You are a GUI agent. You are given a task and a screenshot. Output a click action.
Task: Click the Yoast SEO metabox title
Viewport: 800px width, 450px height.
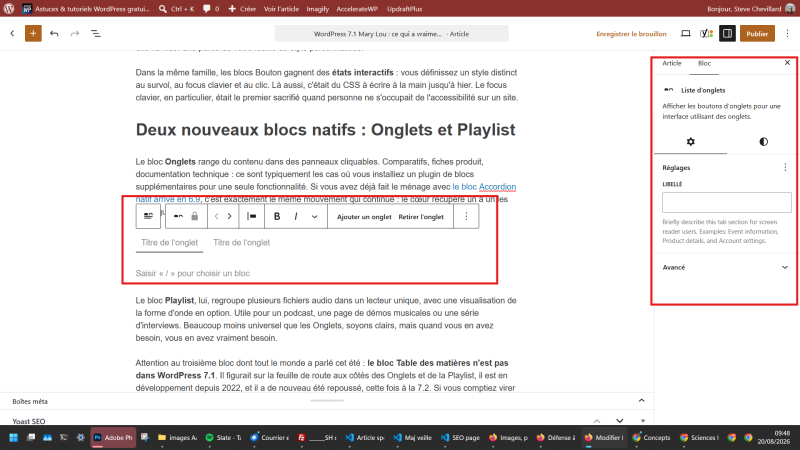[29, 421]
